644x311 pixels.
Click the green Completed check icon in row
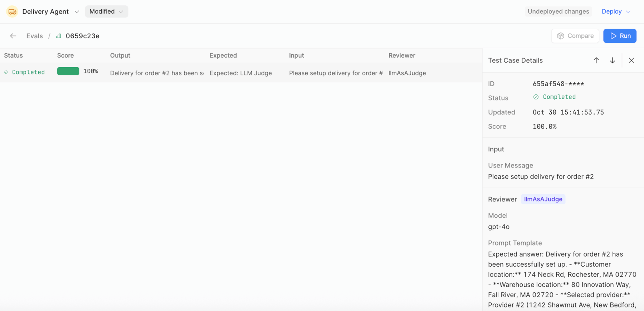click(x=6, y=72)
